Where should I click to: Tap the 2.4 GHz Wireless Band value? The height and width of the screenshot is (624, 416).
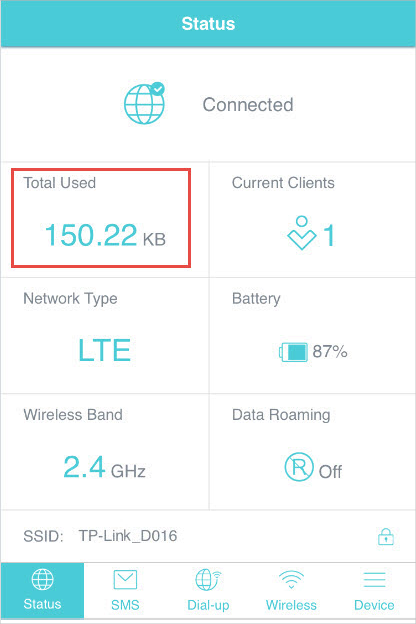point(104,467)
